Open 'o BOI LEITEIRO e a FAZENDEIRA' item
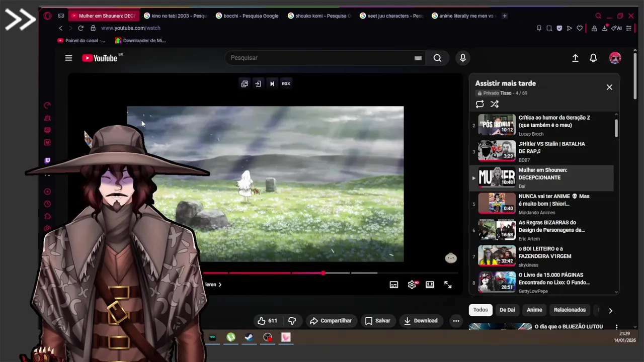Image resolution: width=644 pixels, height=362 pixels. (x=541, y=256)
